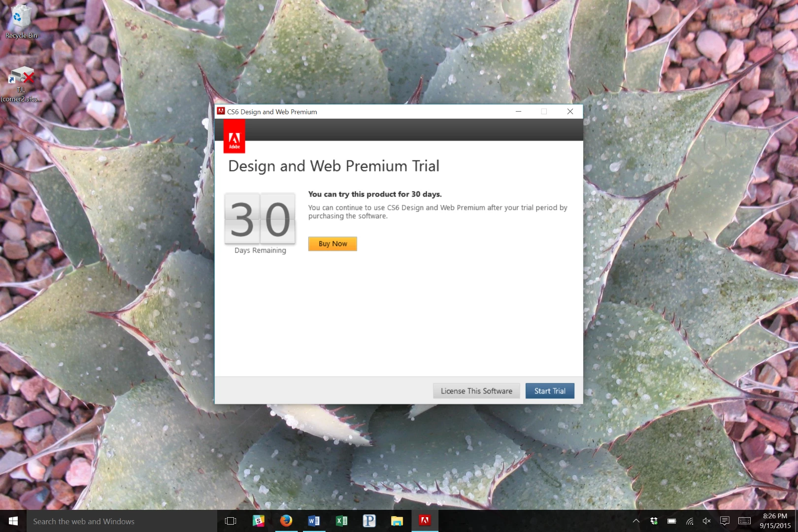The width and height of the screenshot is (798, 532).
Task: Click the 30 days remaining counter
Action: tap(260, 219)
